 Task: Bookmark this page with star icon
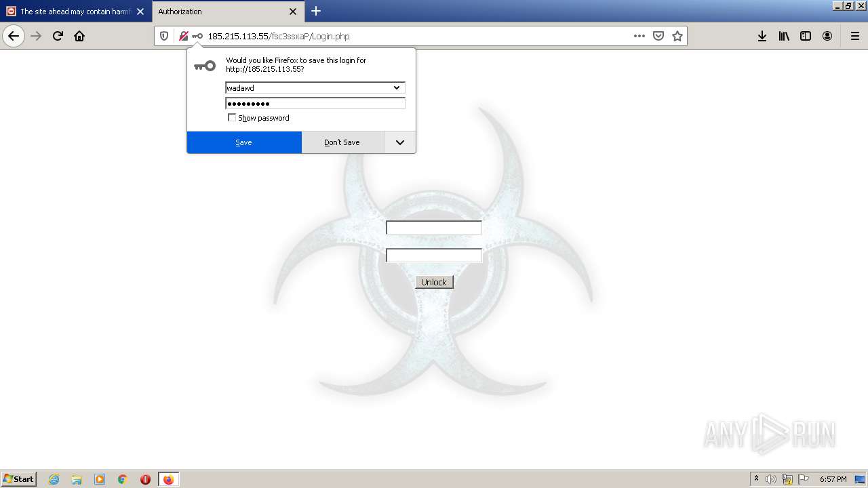pos(677,36)
